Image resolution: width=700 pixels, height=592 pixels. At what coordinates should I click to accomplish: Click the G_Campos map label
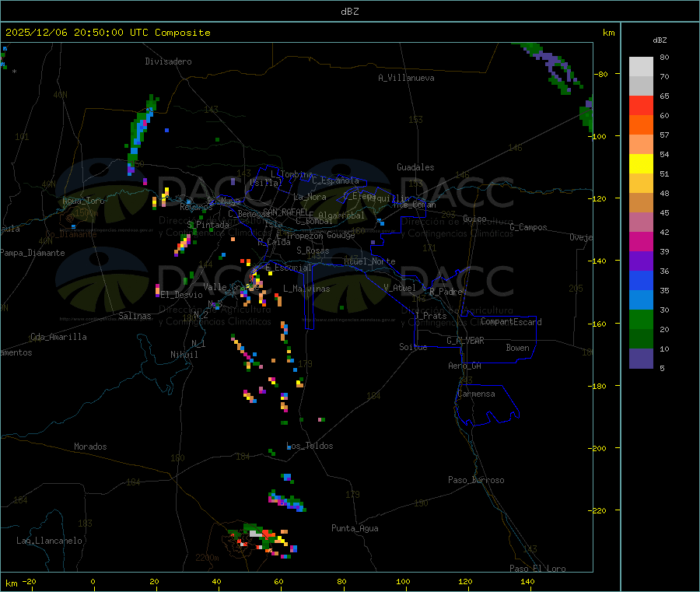click(528, 227)
